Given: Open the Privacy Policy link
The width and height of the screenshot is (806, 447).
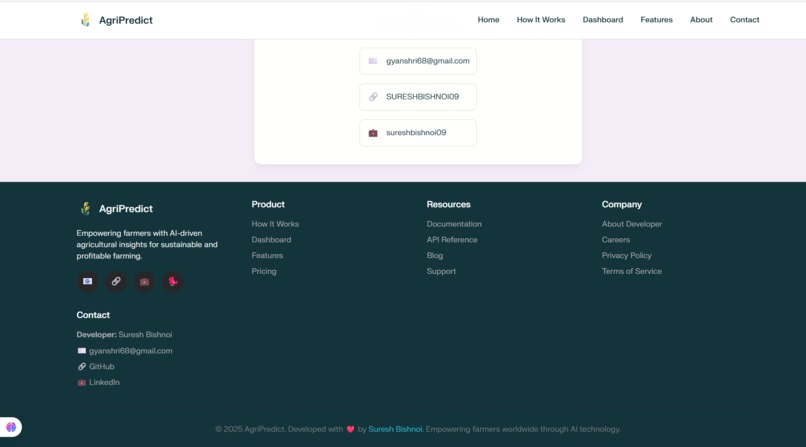Looking at the screenshot, I should pos(627,255).
